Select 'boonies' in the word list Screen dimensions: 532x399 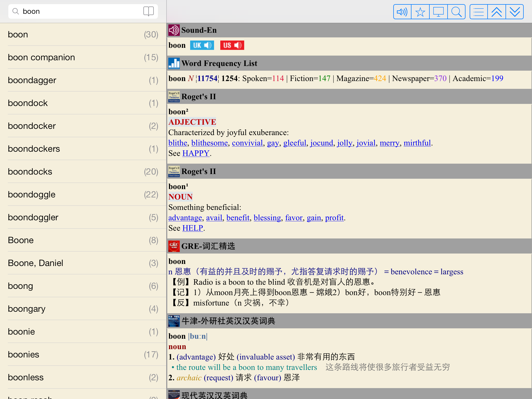[x=83, y=354]
